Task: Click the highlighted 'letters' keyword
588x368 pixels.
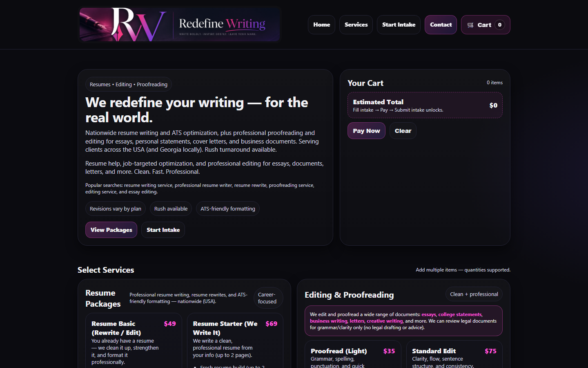Action: click(357, 321)
